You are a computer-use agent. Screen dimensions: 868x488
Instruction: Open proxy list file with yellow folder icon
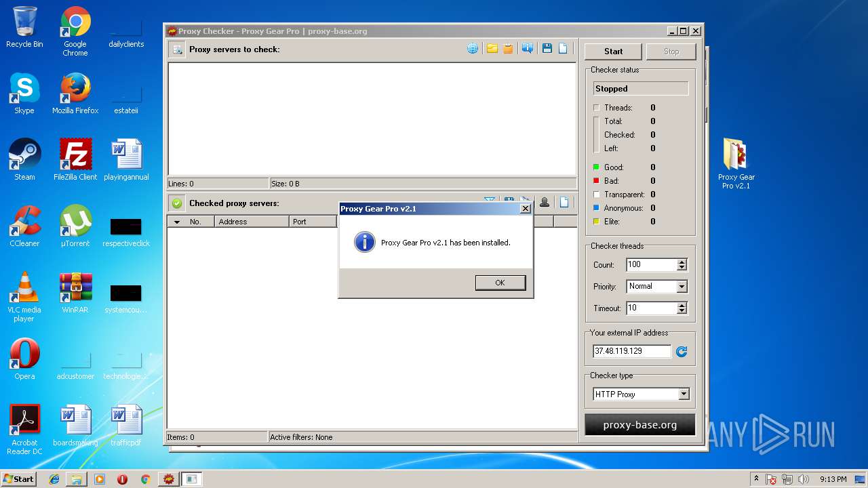tap(492, 49)
